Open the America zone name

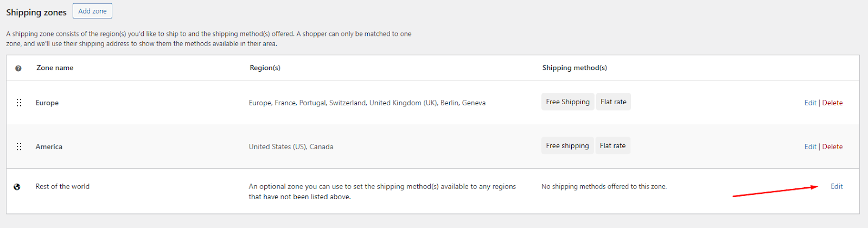[49, 147]
